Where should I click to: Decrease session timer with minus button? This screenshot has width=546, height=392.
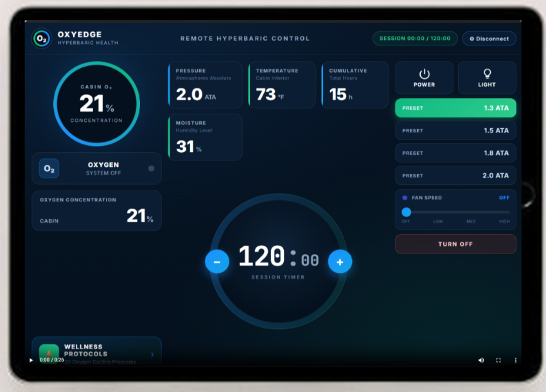point(217,262)
